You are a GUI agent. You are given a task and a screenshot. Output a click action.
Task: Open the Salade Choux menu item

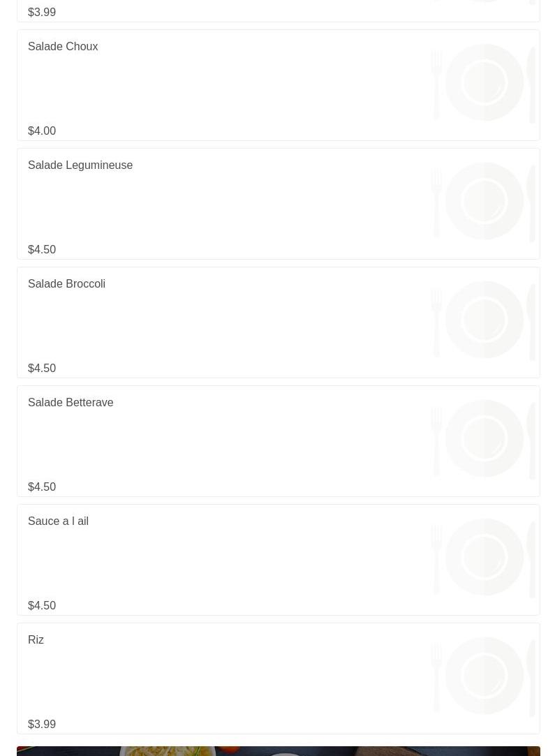pos(63,47)
